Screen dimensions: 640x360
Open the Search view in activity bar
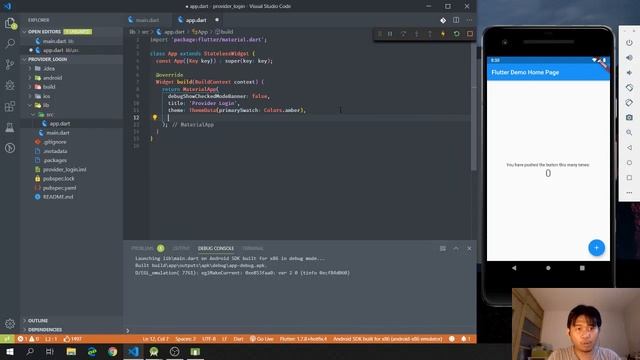[10, 43]
